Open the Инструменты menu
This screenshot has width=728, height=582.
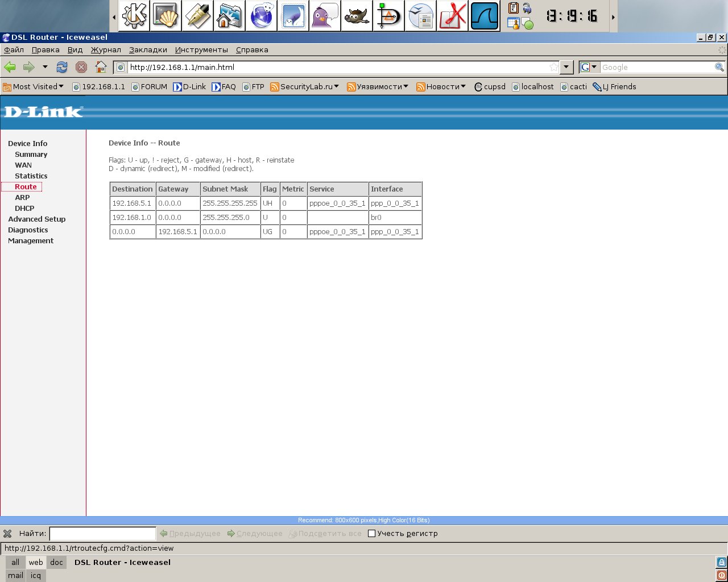coord(201,50)
